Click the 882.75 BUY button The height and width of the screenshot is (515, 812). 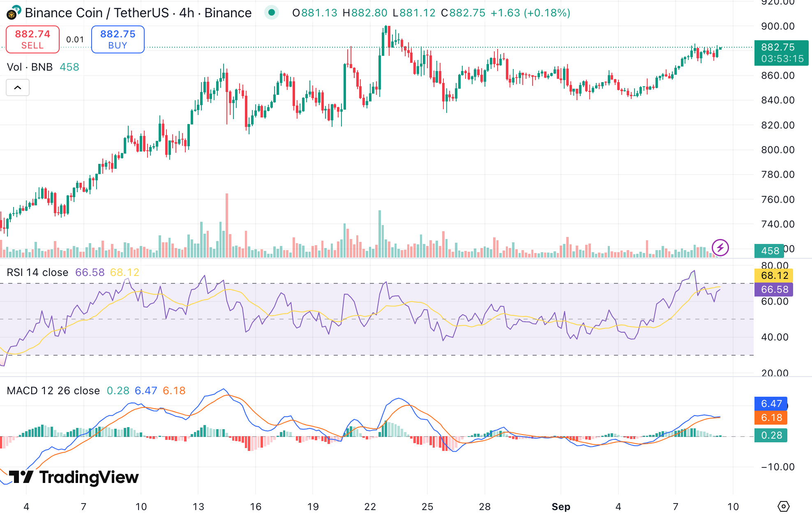[x=118, y=39]
